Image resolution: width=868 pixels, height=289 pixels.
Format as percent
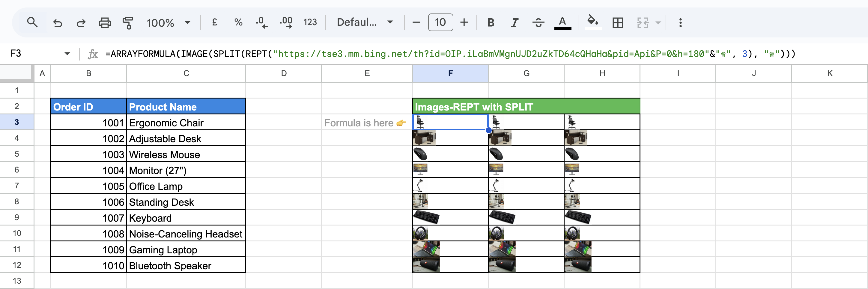(238, 22)
